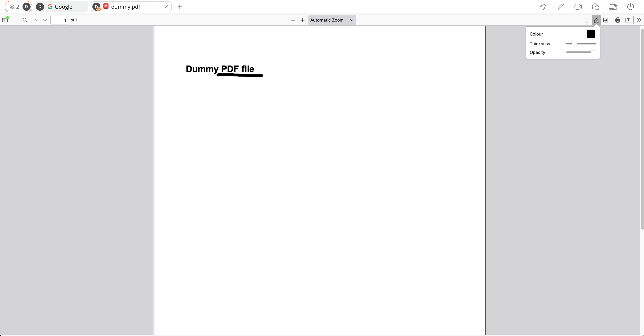644x336 pixels.
Task: Select the add image tool
Action: coord(606,20)
